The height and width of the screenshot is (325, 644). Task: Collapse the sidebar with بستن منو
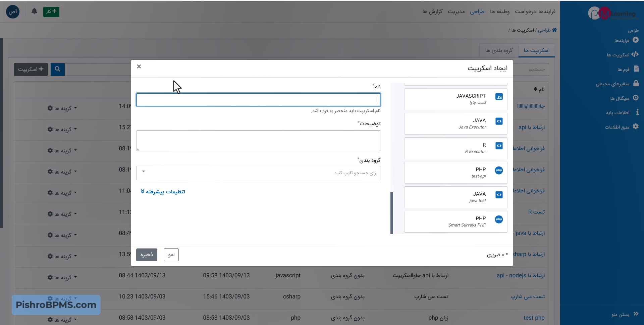coord(625,314)
